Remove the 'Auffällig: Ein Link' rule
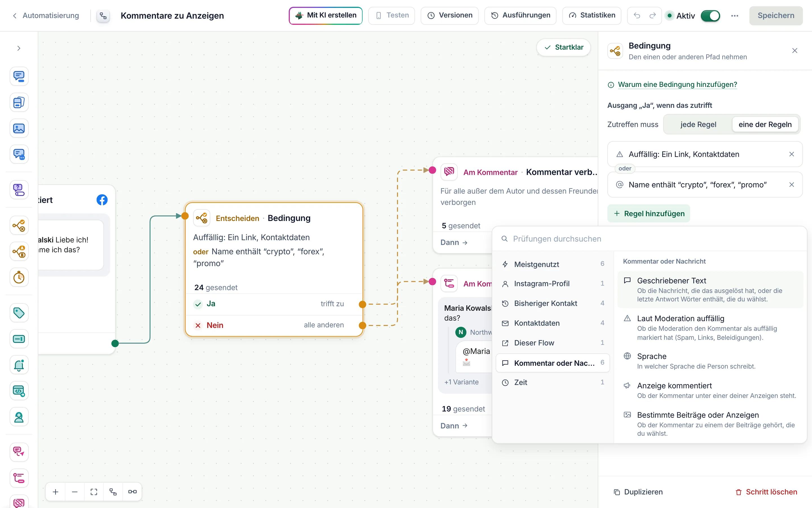This screenshot has height=508, width=812. click(x=791, y=154)
